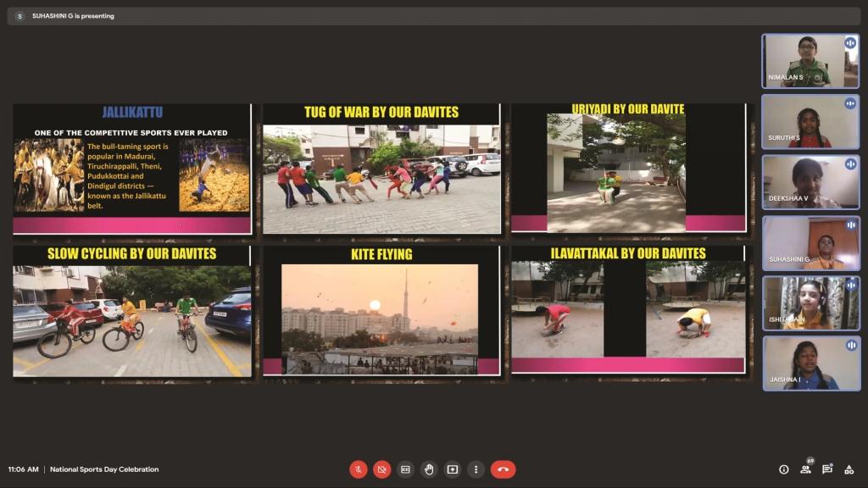This screenshot has width=868, height=488.
Task: Click Jaishna I's participant video tile
Action: pos(810,363)
